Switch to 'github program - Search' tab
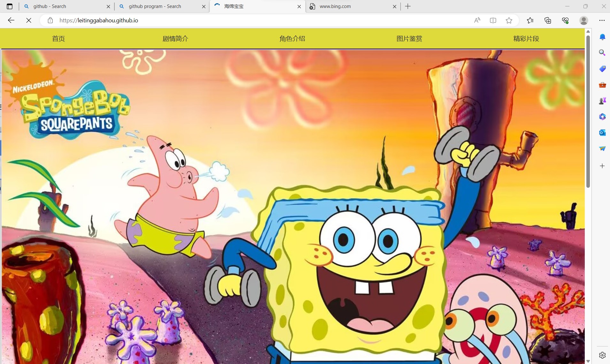The width and height of the screenshot is (610, 364). coord(162,6)
